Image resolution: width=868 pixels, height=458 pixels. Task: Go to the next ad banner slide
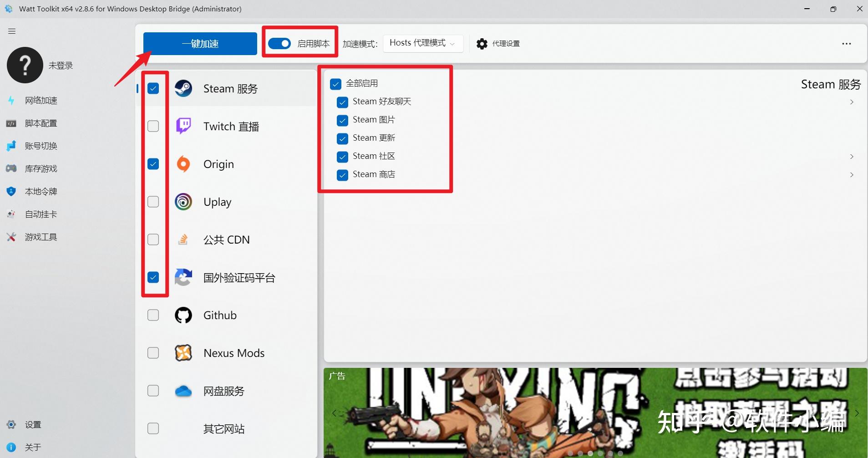pyautogui.click(x=857, y=413)
